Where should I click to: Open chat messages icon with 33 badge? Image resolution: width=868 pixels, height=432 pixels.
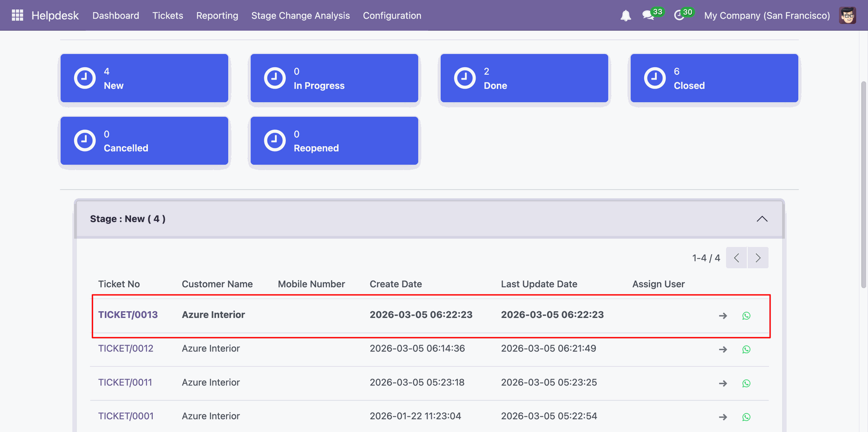coord(648,15)
